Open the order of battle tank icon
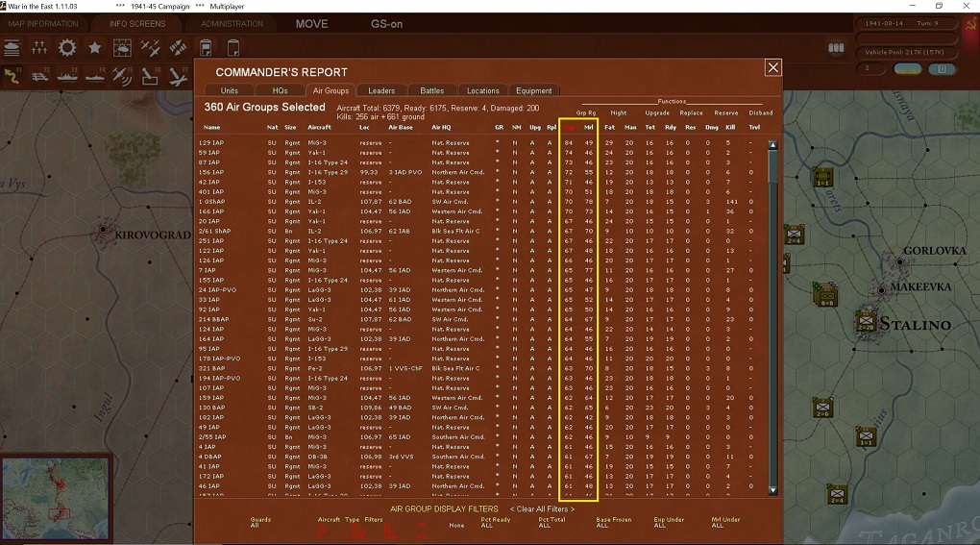980x545 pixels. click(x=12, y=47)
